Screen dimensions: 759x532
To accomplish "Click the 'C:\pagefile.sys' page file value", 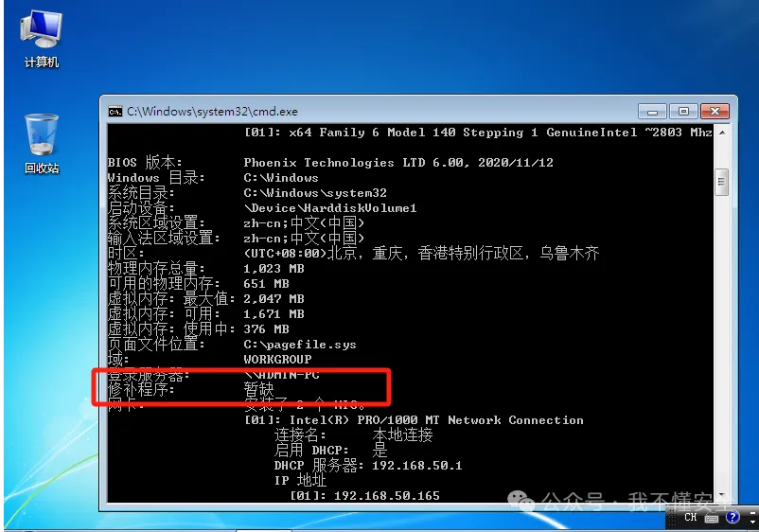I will tap(300, 345).
